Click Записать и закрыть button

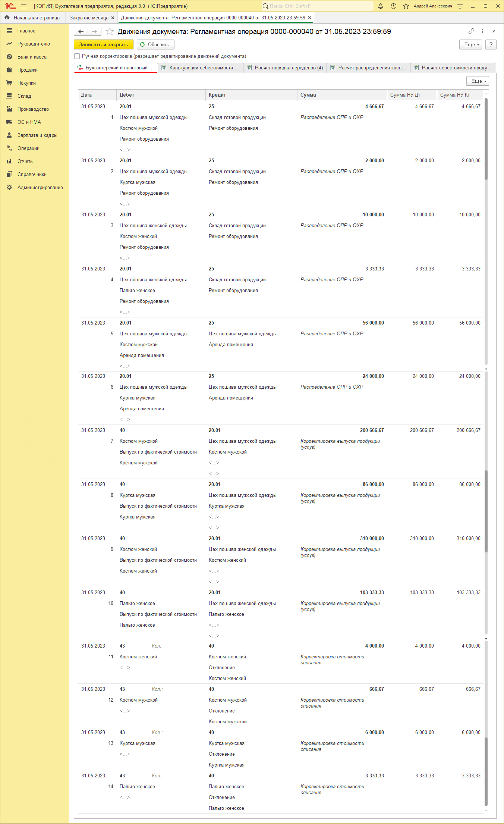click(x=104, y=44)
